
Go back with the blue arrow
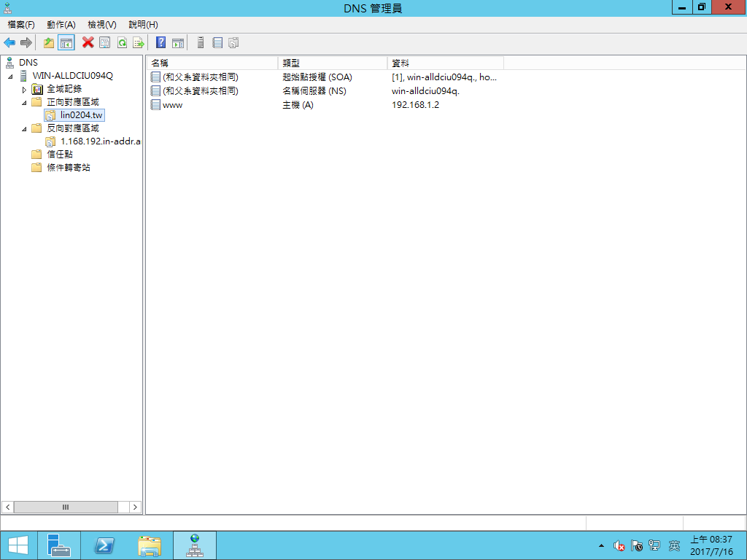[9, 43]
